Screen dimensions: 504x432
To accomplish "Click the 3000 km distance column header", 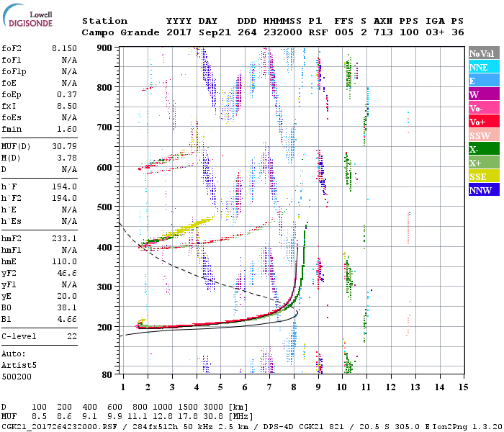I will pyautogui.click(x=213, y=408).
